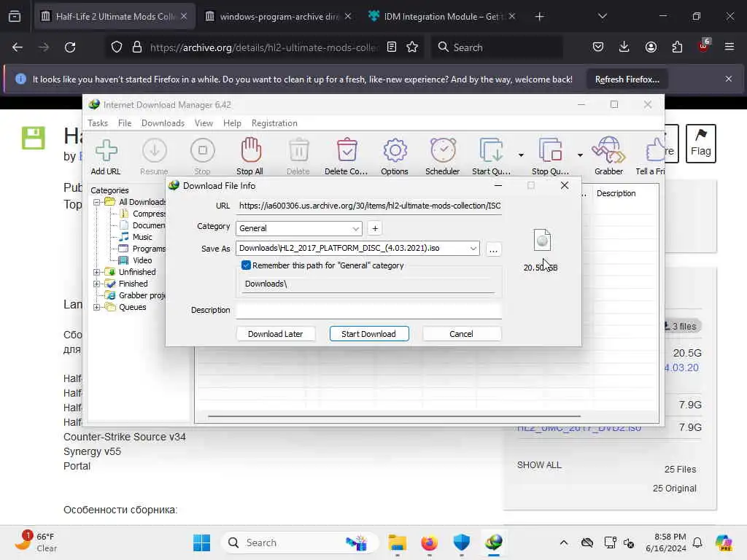
Task: Dismiss the Firefox notification bar
Action: [729, 79]
